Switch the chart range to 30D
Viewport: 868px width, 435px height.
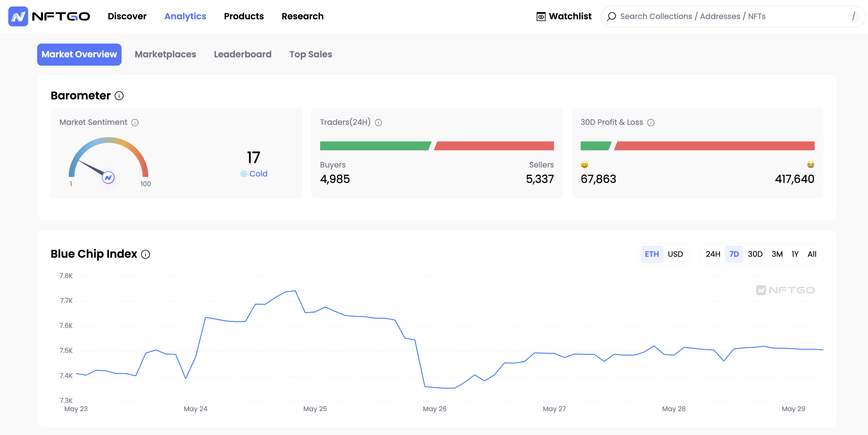tap(755, 254)
